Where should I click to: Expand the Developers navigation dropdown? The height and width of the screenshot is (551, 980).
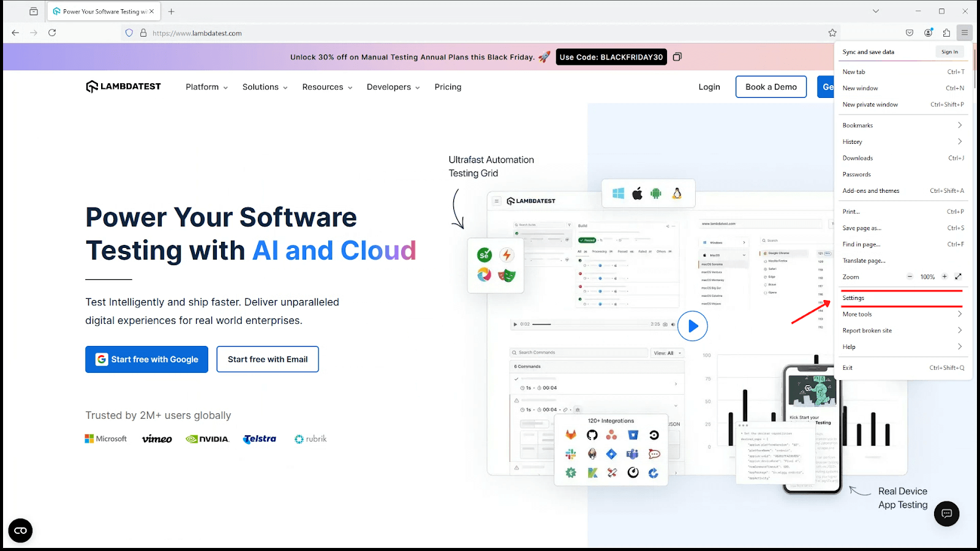coord(393,87)
